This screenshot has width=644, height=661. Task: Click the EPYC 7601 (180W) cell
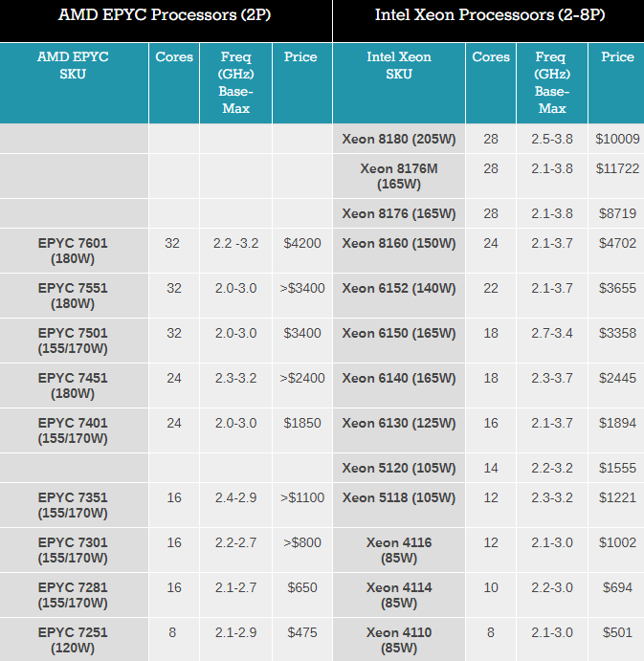(x=73, y=252)
